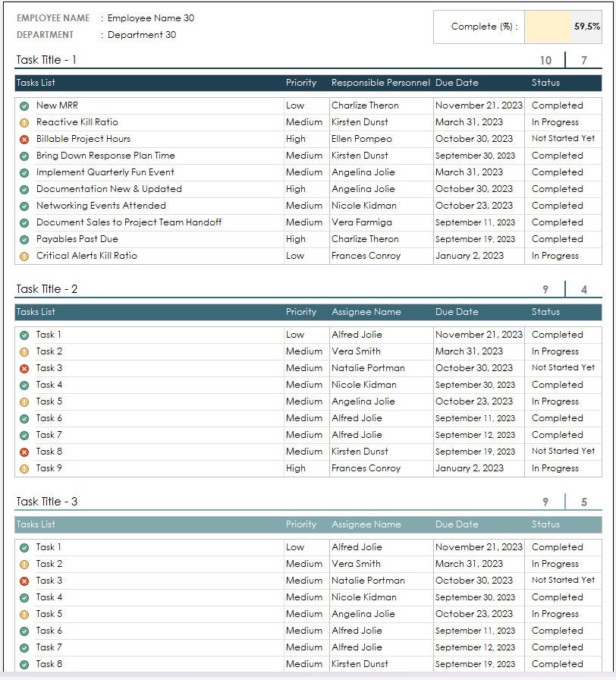The height and width of the screenshot is (680, 616).
Task: Click the yellow in-progress icon beside Reactive Kill Ratio
Action: [23, 122]
